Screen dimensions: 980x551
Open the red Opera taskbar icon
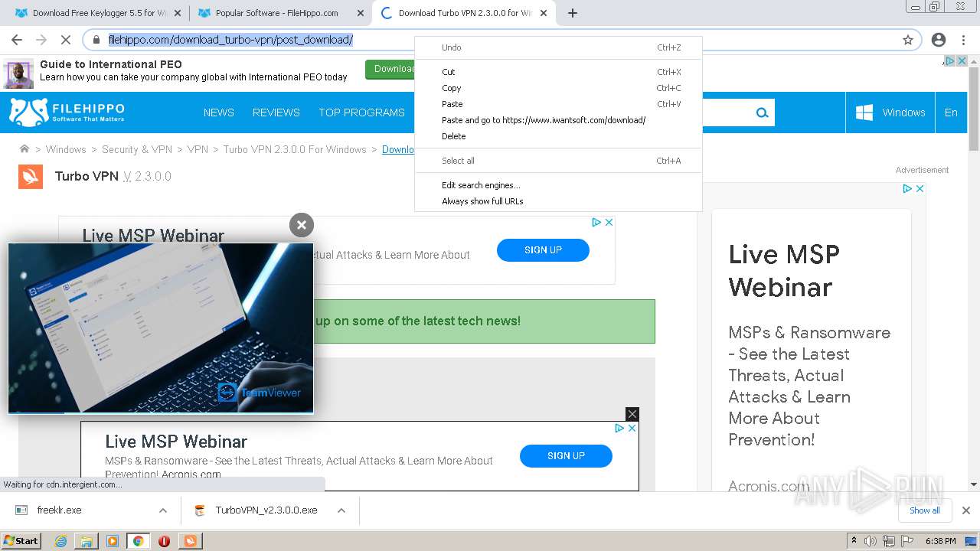point(164,541)
